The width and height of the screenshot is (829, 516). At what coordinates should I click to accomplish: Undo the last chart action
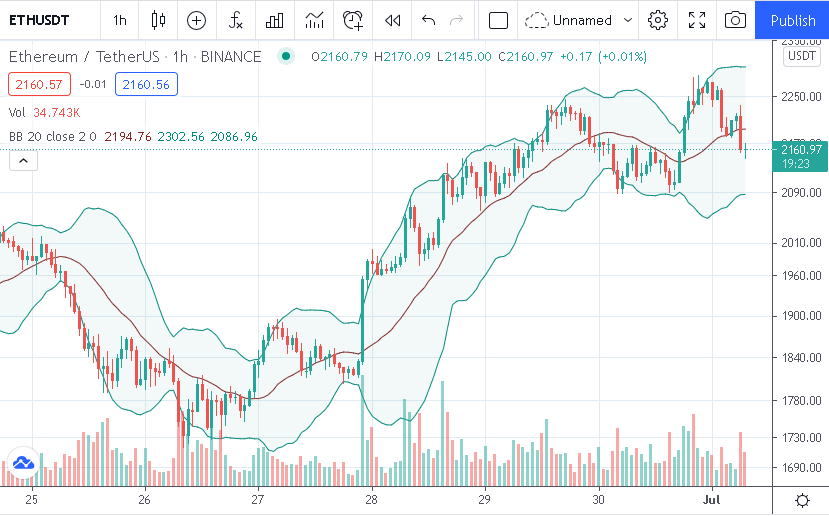[429, 20]
